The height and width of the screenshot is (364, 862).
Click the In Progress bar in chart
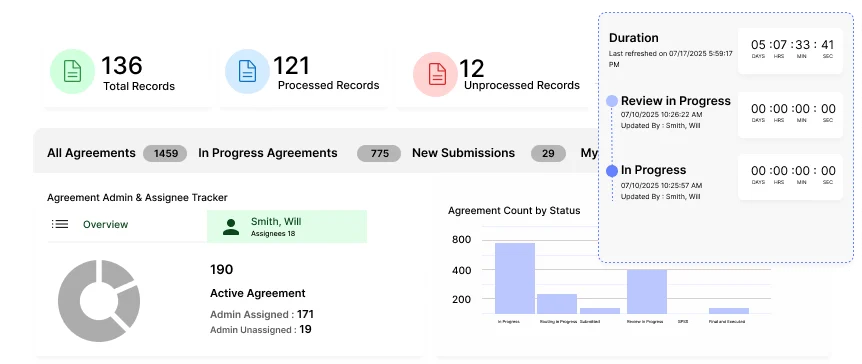515,278
